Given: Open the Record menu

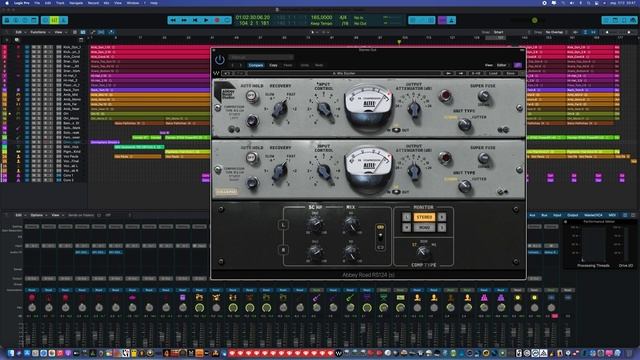Looking at the screenshot, I should point(93,3).
